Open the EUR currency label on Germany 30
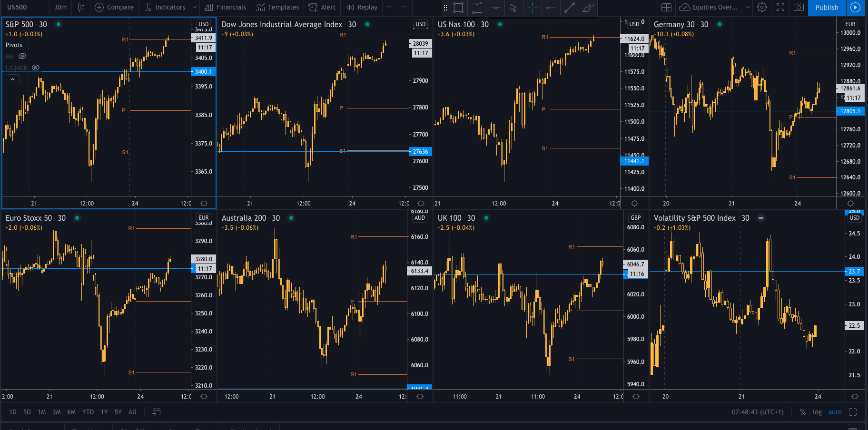 850,24
